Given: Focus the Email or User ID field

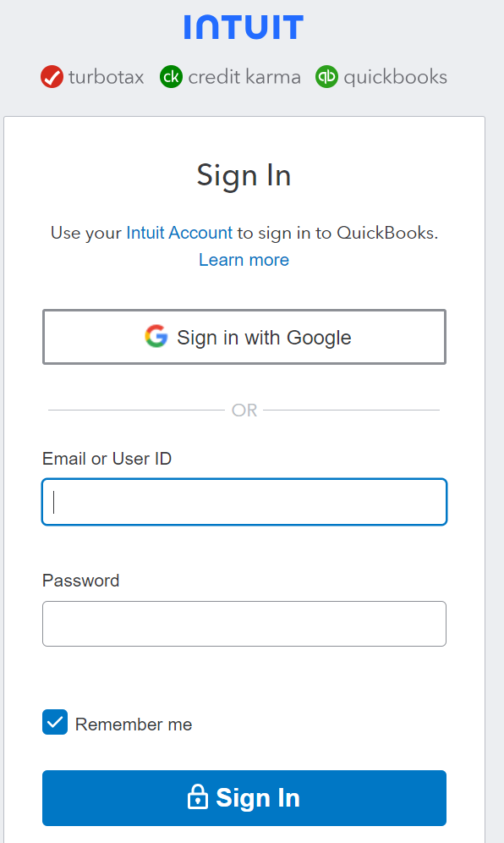Looking at the screenshot, I should 244,502.
